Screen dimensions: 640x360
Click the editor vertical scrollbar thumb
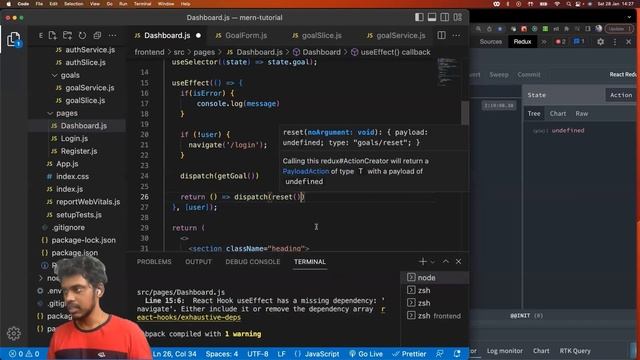pos(465,113)
